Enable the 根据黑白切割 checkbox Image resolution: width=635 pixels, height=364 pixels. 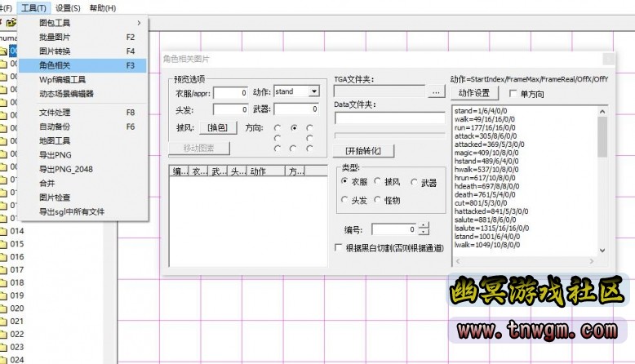pyautogui.click(x=339, y=247)
